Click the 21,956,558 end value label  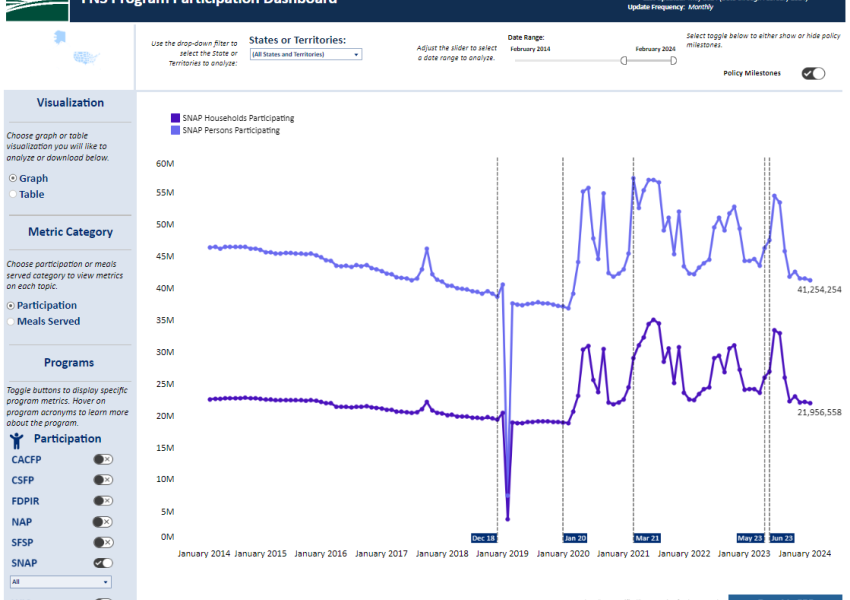(819, 412)
